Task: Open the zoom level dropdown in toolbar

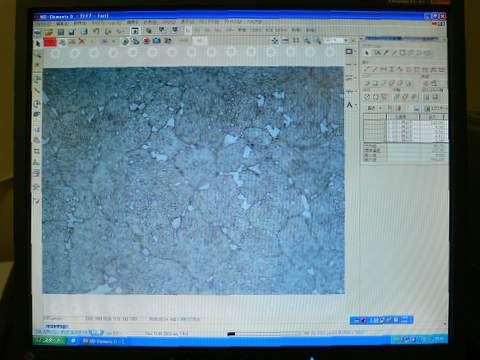Action: (x=346, y=40)
